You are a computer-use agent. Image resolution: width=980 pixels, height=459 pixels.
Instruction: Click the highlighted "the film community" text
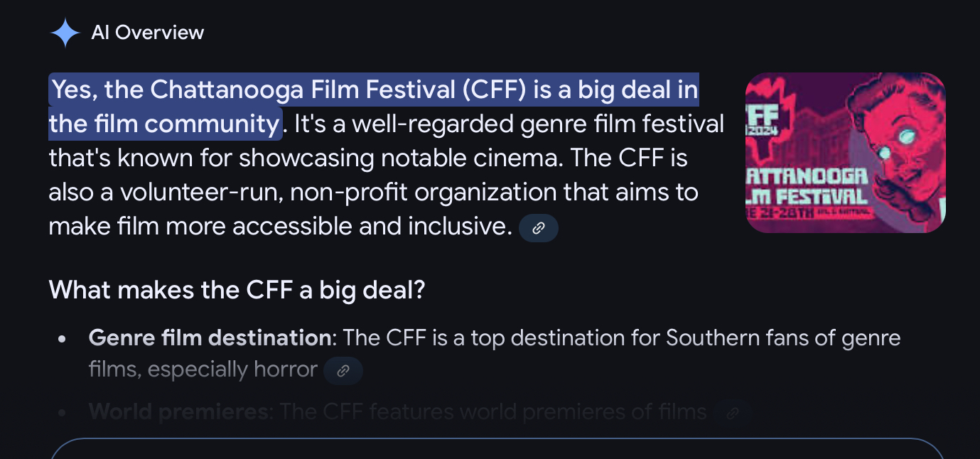pos(164,124)
